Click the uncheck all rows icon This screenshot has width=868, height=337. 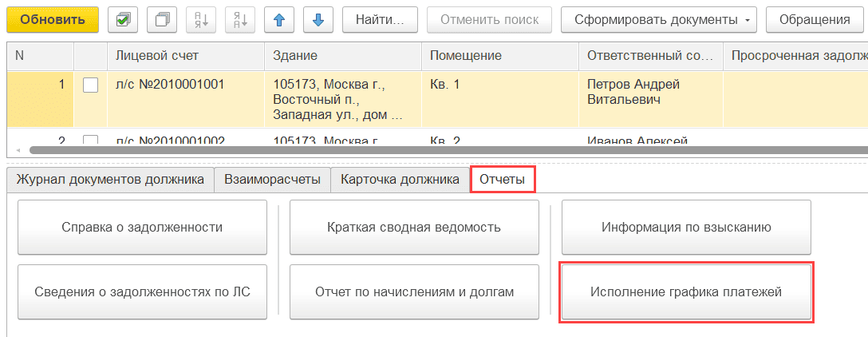162,20
